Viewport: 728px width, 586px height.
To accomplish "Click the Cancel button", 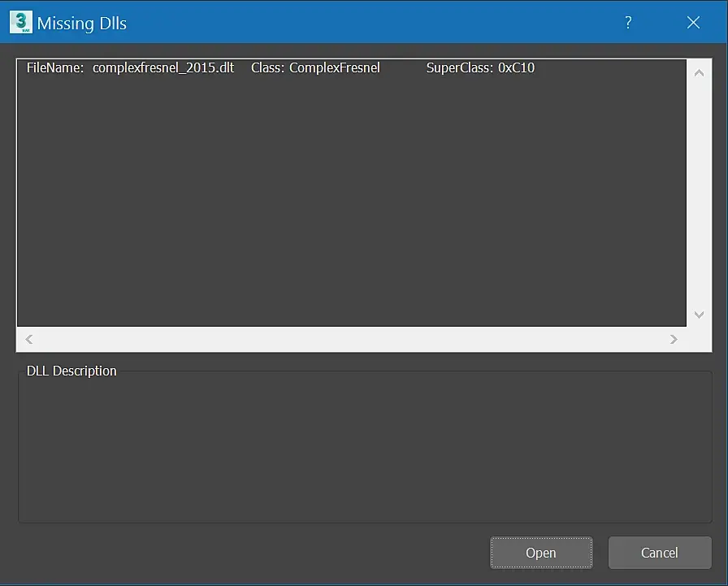I will [x=660, y=553].
